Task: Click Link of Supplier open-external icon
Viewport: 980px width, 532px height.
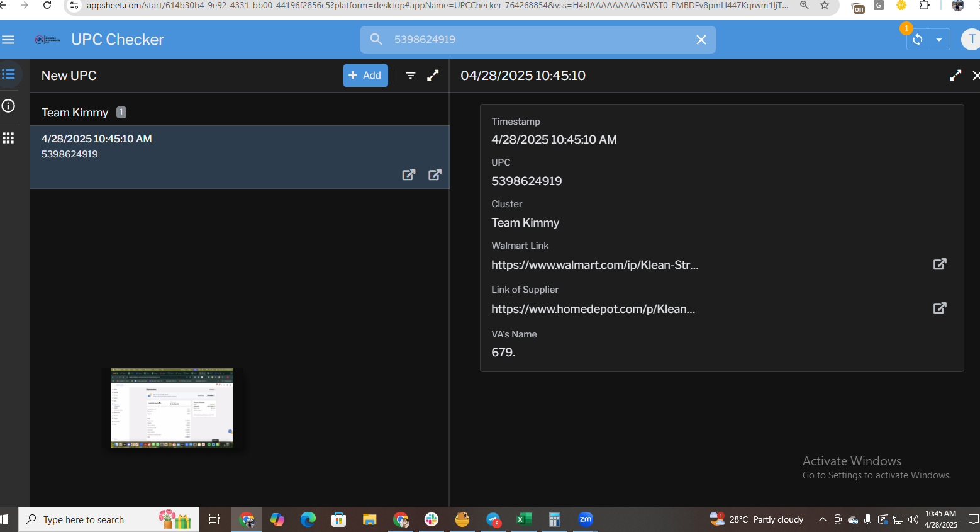Action: pyautogui.click(x=940, y=308)
